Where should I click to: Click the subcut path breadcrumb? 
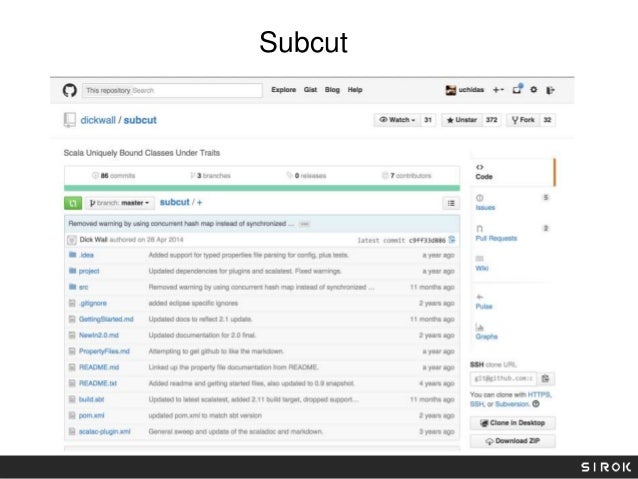click(x=175, y=202)
